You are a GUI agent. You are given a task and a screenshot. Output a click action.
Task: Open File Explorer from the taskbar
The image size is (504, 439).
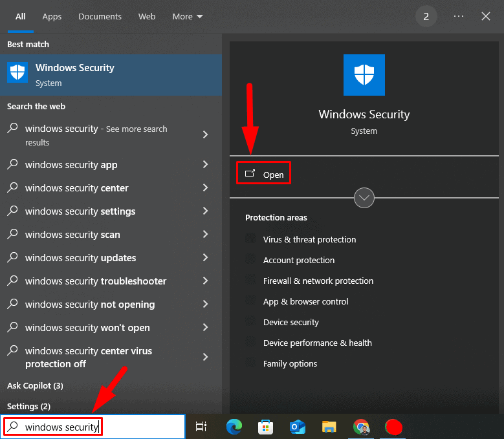pyautogui.click(x=329, y=427)
